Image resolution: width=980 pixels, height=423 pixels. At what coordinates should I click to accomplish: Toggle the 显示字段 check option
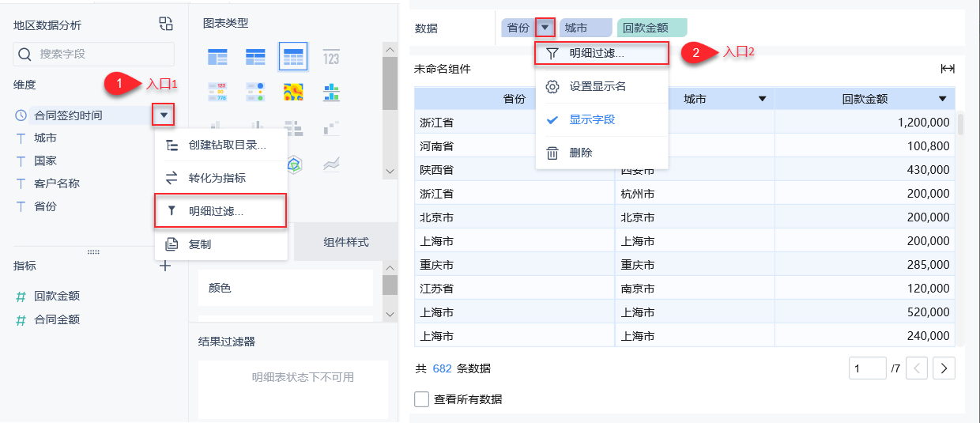pos(592,120)
